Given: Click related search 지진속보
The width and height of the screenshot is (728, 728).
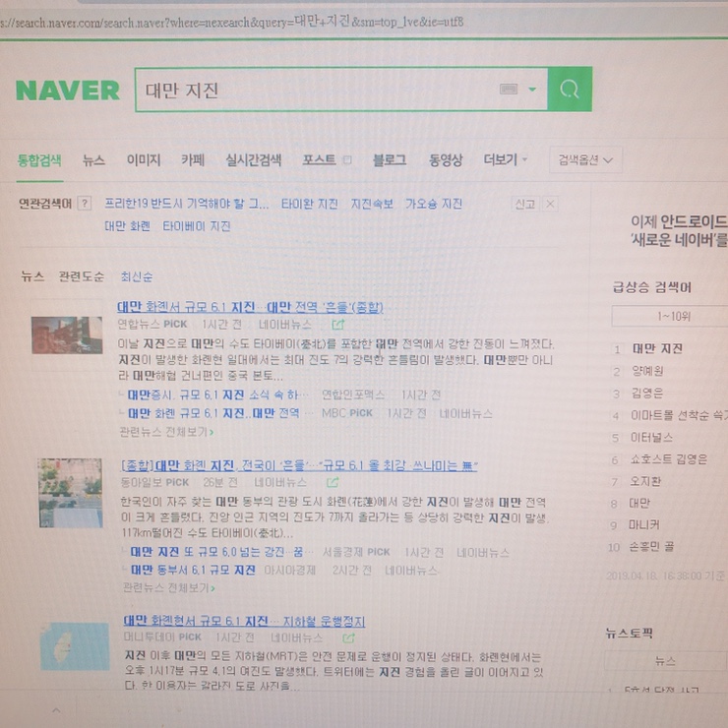Looking at the screenshot, I should (372, 204).
